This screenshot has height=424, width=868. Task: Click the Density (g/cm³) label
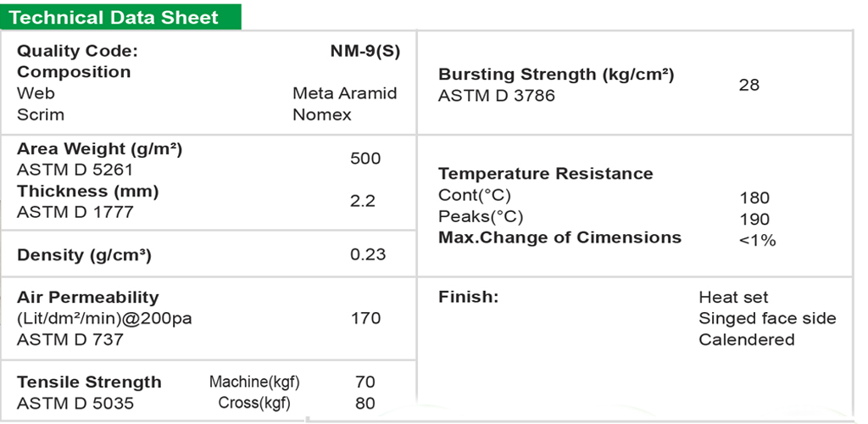[x=84, y=254]
